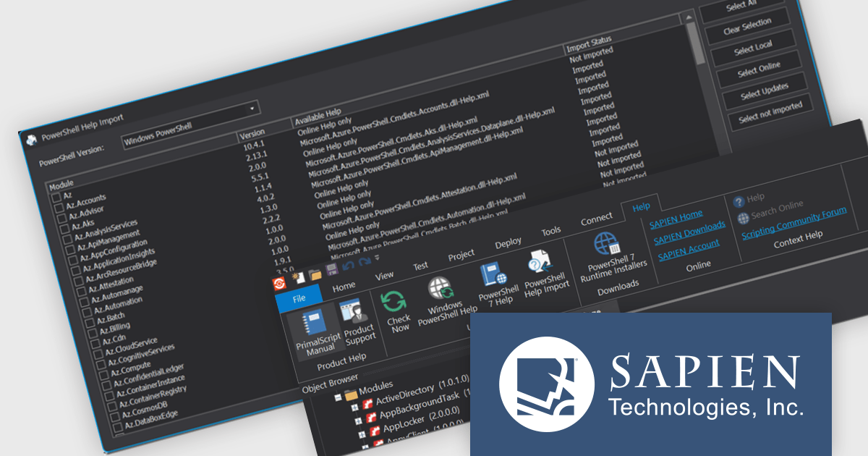Click the Undo quick-access icon

(x=349, y=266)
